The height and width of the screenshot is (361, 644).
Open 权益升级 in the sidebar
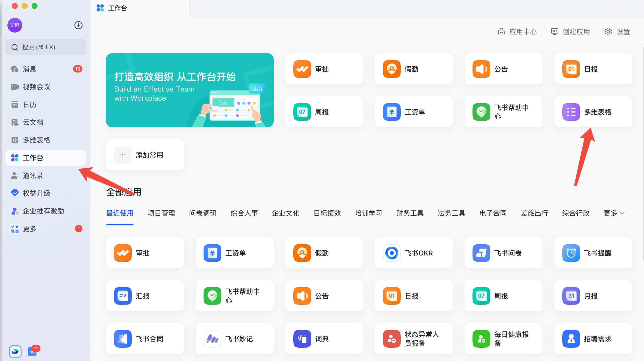[x=46, y=193]
